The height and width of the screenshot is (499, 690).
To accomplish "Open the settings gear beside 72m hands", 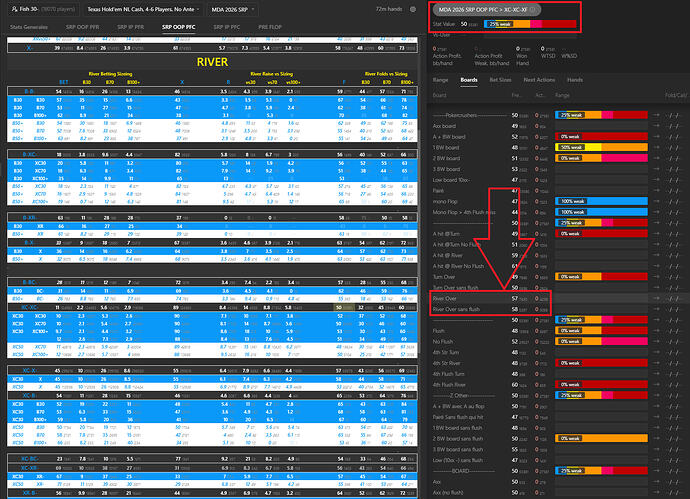I will 413,9.
